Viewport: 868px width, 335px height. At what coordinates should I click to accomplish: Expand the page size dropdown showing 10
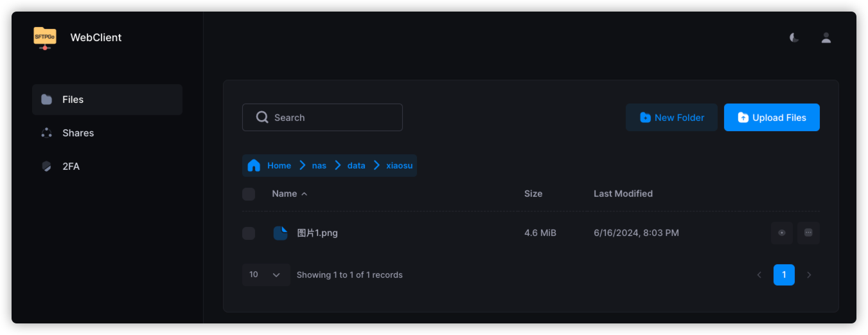[266, 275]
